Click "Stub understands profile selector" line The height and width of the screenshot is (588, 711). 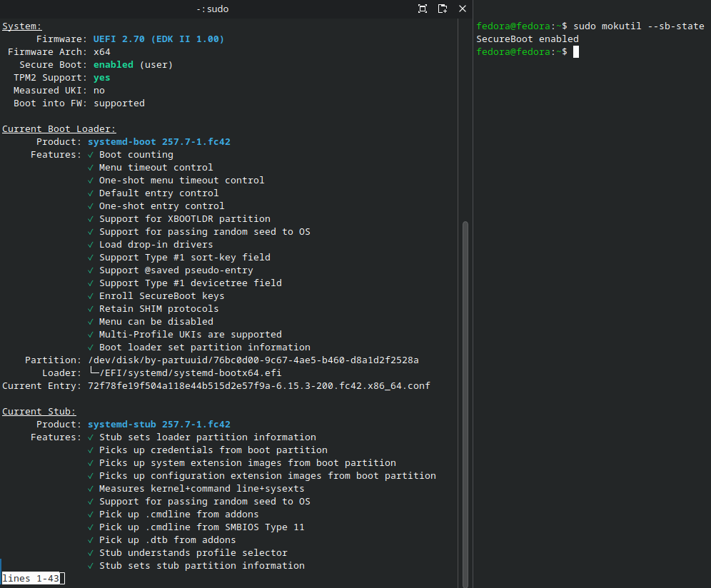click(x=193, y=552)
